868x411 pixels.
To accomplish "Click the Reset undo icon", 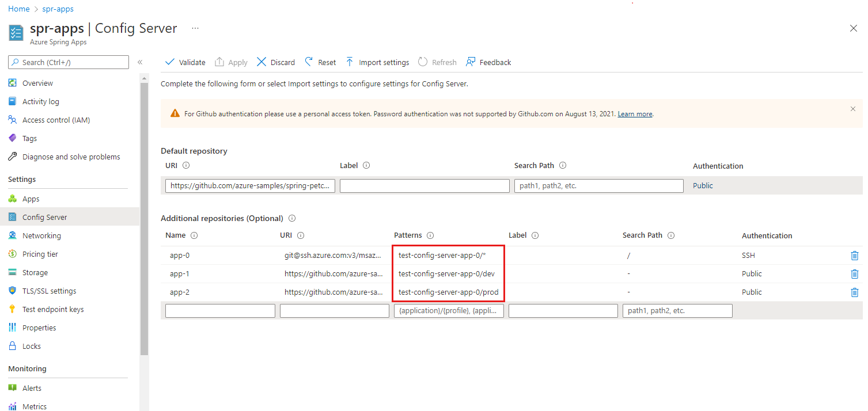I will pyautogui.click(x=309, y=62).
